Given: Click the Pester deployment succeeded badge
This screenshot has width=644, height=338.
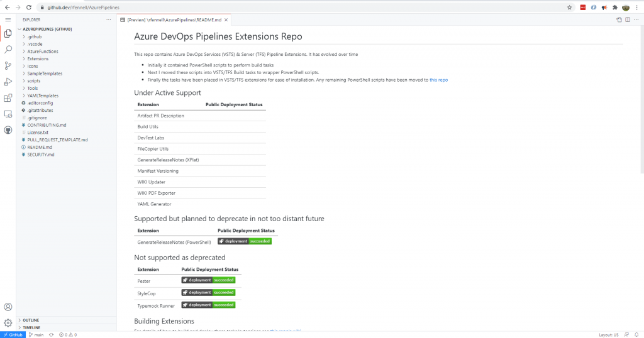Looking at the screenshot, I should [x=208, y=280].
